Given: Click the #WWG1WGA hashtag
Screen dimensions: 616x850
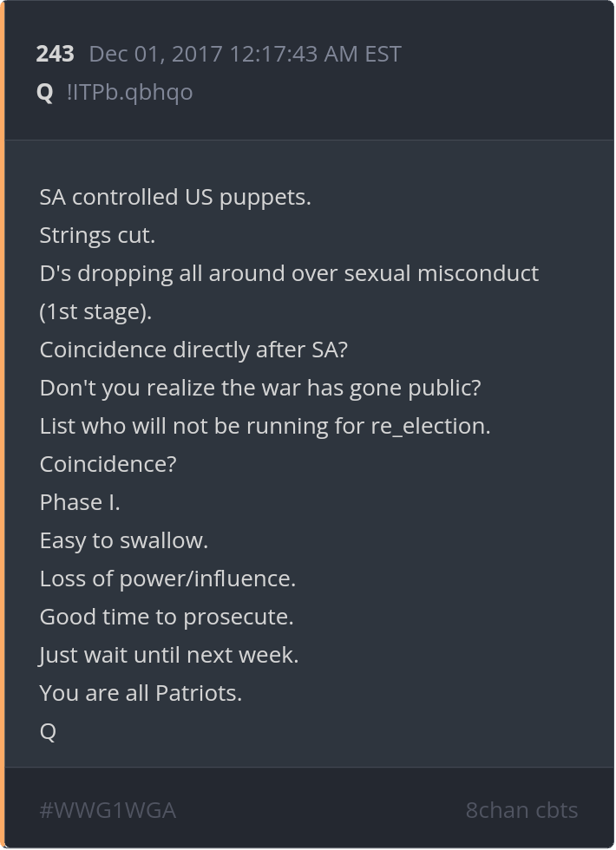Looking at the screenshot, I should click(108, 810).
